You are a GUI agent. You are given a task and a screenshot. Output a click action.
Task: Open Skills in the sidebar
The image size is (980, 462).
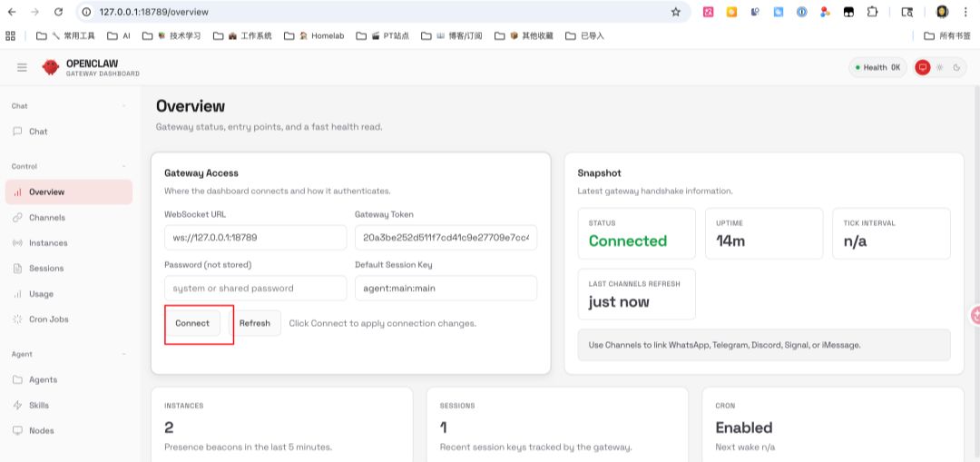click(x=69, y=405)
